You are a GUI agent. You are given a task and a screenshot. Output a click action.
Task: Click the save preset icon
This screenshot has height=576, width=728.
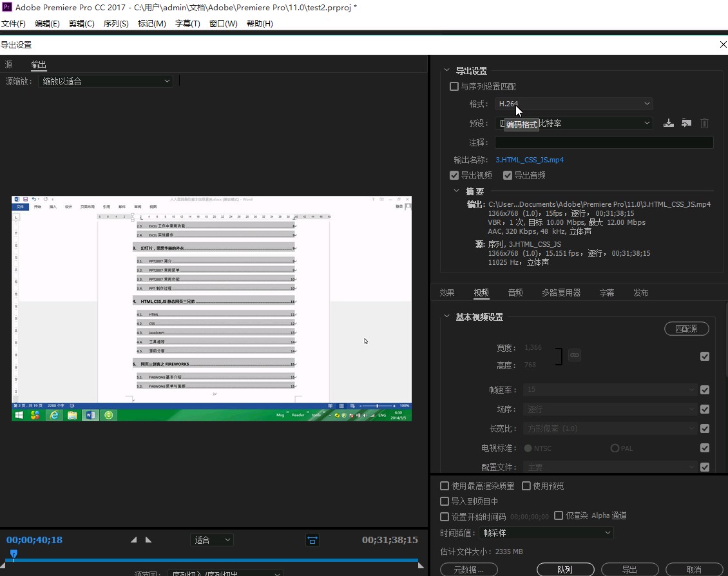(669, 123)
